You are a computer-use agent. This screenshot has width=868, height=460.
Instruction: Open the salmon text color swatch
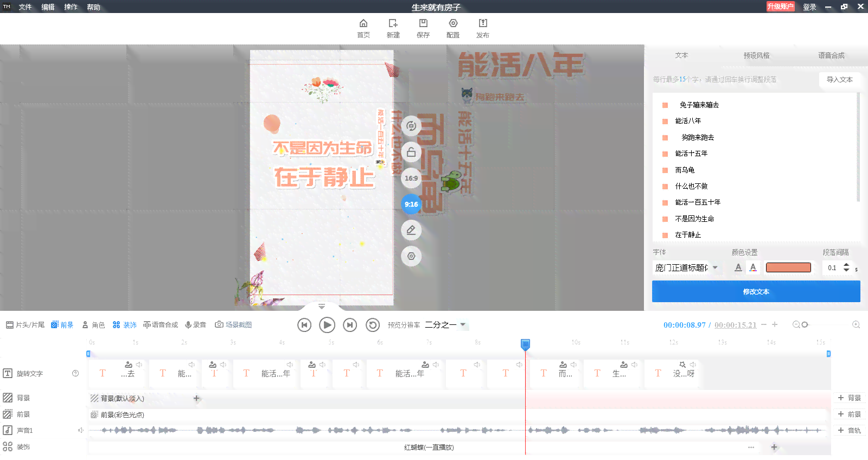pos(788,267)
